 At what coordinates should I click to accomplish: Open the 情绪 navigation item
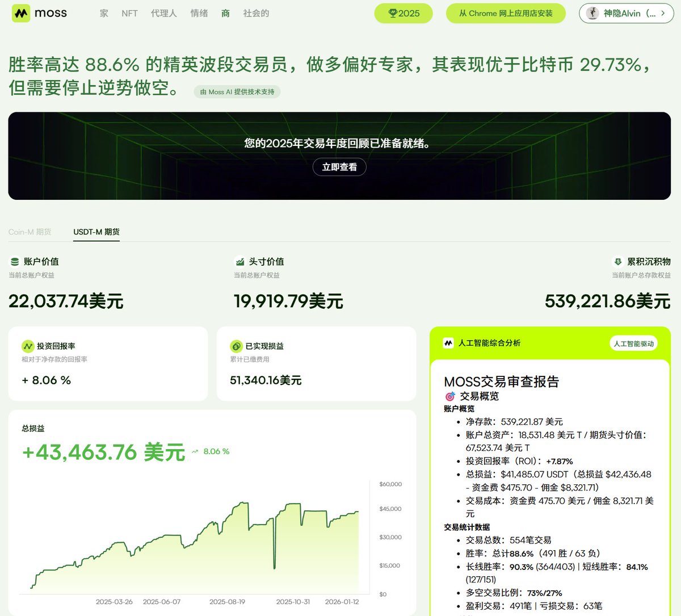coord(199,13)
